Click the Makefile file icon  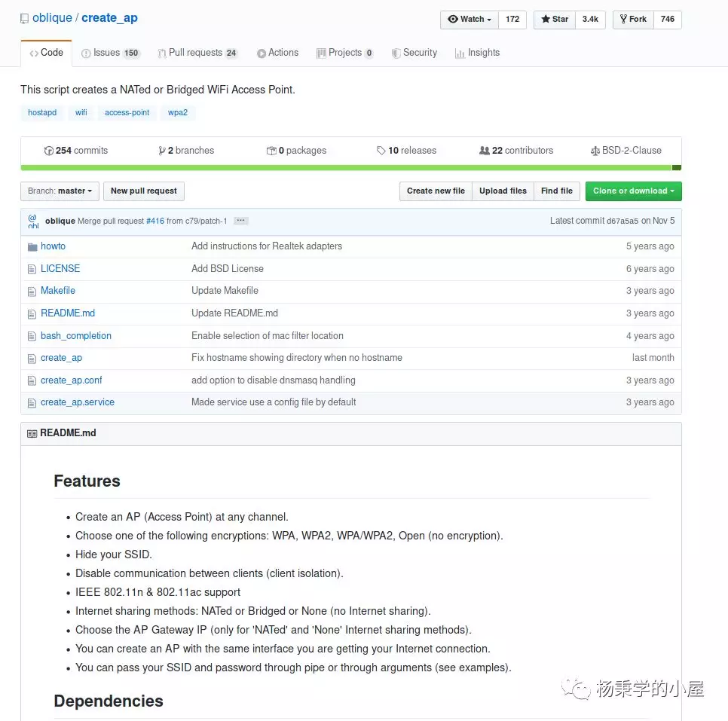point(32,292)
